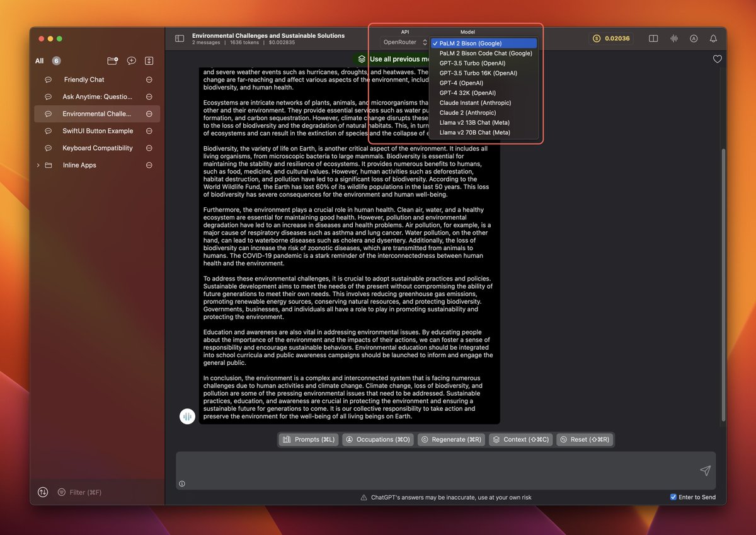This screenshot has width=756, height=535.
Task: Toggle the sidebar visibility icon
Action: pyautogui.click(x=180, y=38)
